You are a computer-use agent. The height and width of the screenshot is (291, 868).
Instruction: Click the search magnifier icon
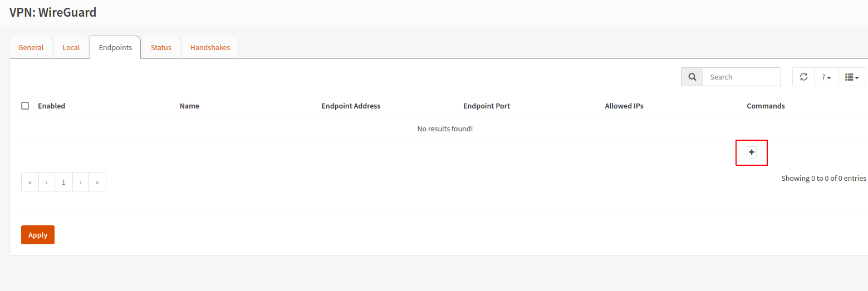coord(692,77)
